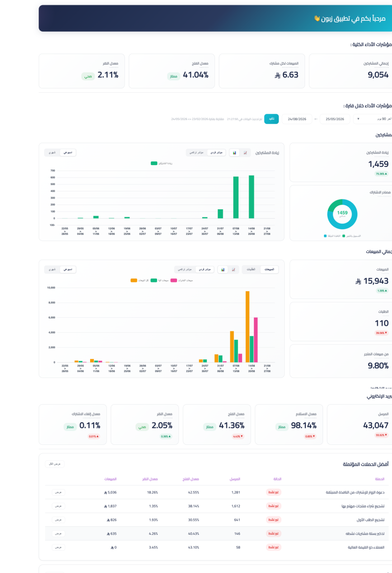Click عرض button for 5,036 sales campaign row
The image size is (392, 573).
click(58, 492)
